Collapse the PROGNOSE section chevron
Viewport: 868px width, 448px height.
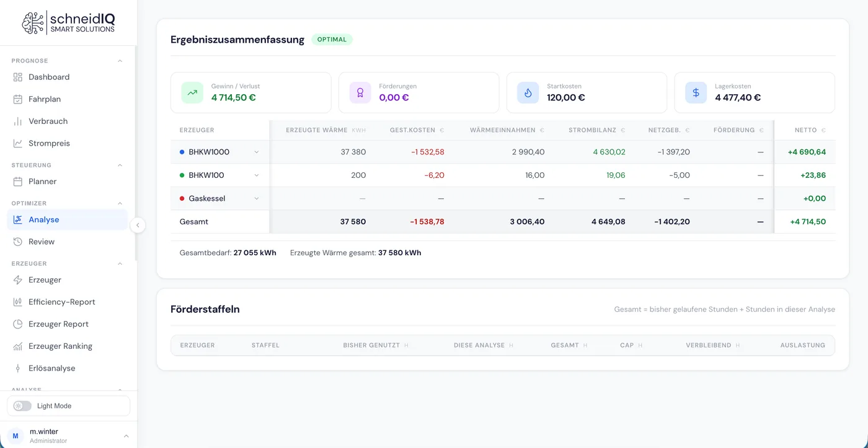pos(120,61)
